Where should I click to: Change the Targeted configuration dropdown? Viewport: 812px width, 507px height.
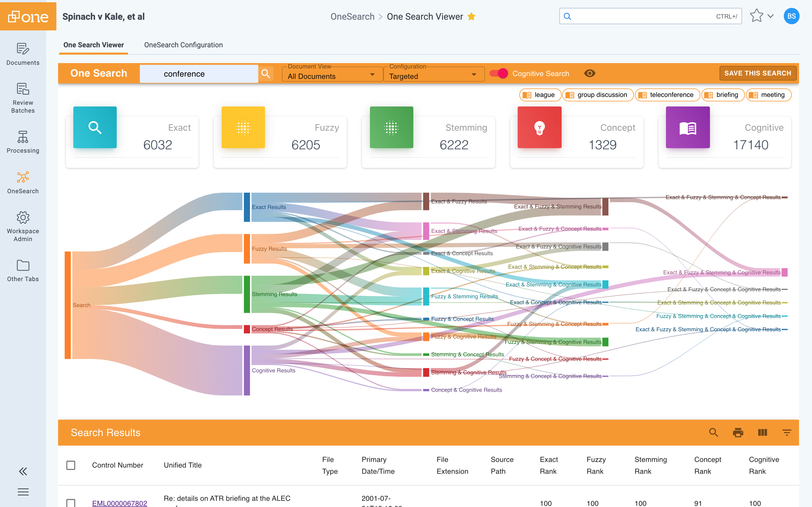click(434, 76)
